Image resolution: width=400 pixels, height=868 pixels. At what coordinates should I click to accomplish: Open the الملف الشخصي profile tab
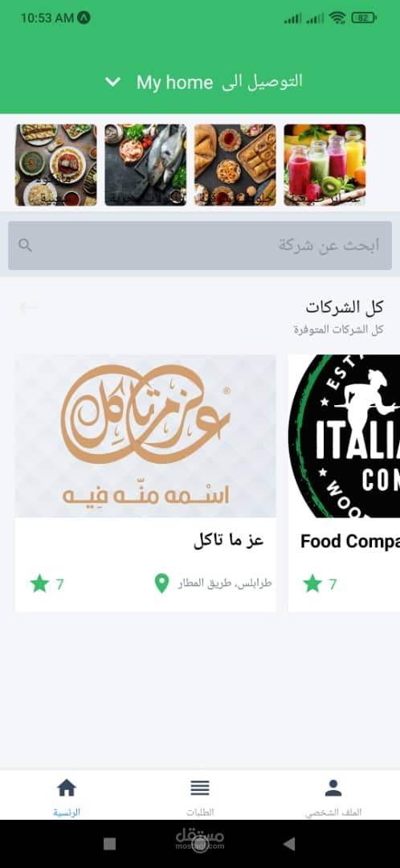tap(333, 797)
